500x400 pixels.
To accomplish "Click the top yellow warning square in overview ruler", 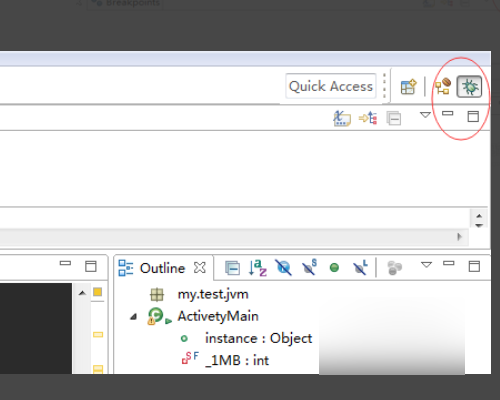I will pyautogui.click(x=98, y=292).
